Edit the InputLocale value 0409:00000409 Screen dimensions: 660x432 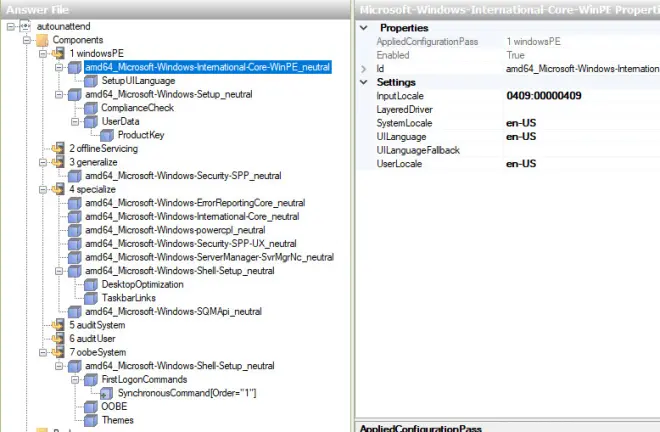point(544,96)
